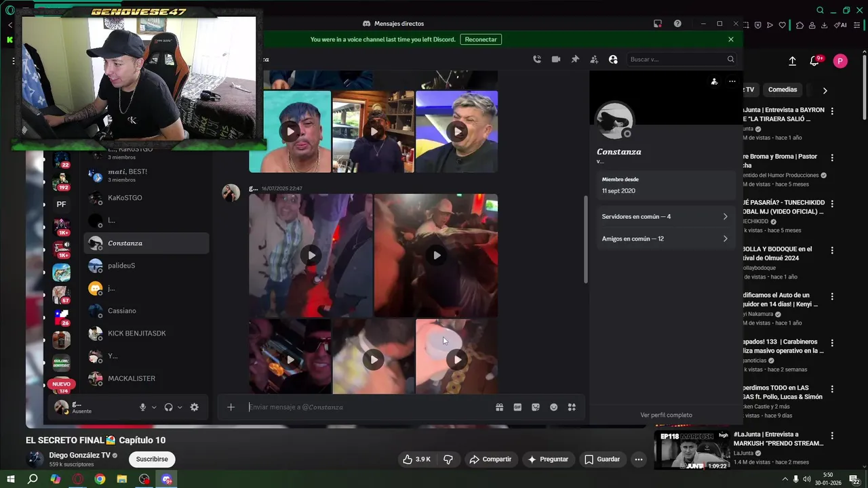The height and width of the screenshot is (488, 868).
Task: Open the MARKUSH EP118 video thumbnail
Action: [692, 450]
